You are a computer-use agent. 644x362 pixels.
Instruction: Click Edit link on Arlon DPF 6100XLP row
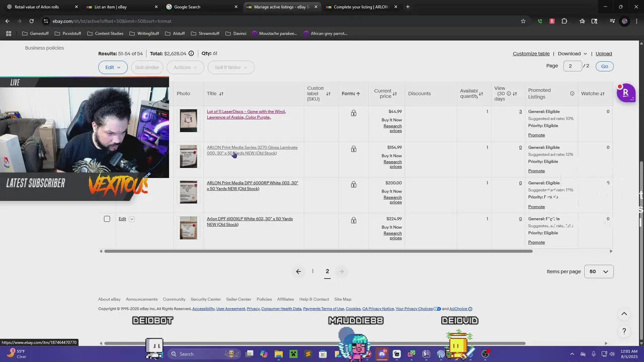[x=122, y=219]
